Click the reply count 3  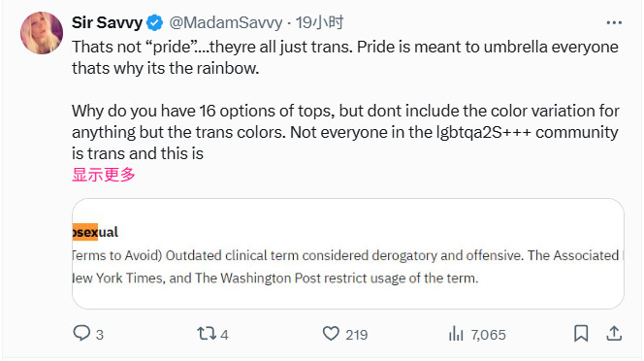click(100, 335)
